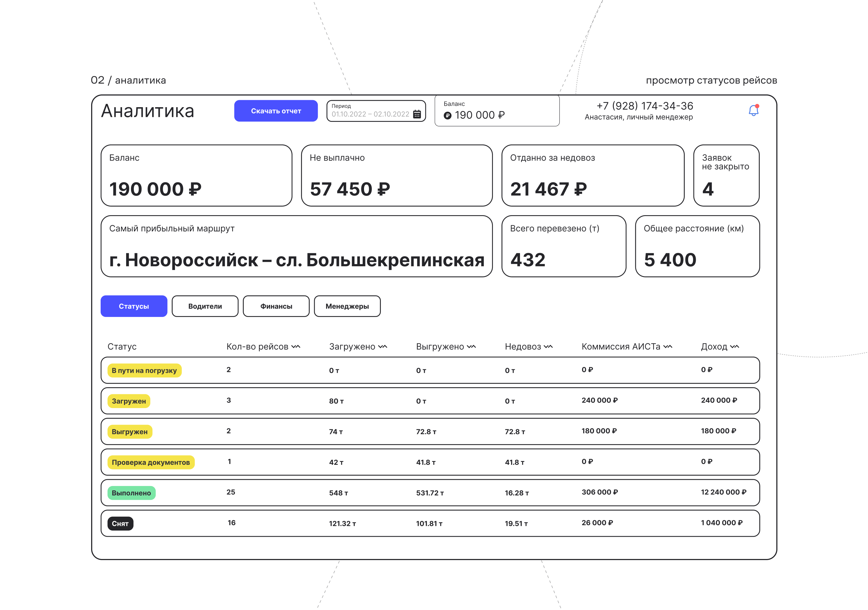The width and height of the screenshot is (868, 610).
Task: Click the manager phone number link
Action: tap(644, 106)
